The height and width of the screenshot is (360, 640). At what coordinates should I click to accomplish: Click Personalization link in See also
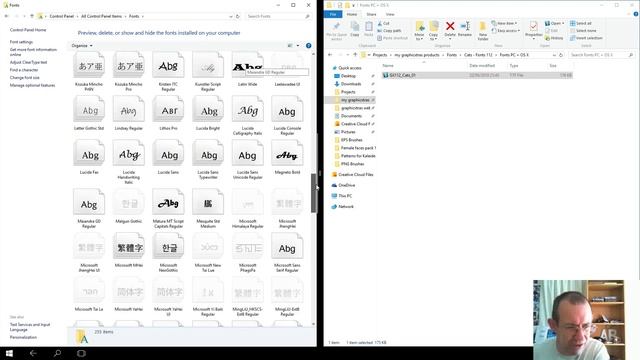coord(23,338)
